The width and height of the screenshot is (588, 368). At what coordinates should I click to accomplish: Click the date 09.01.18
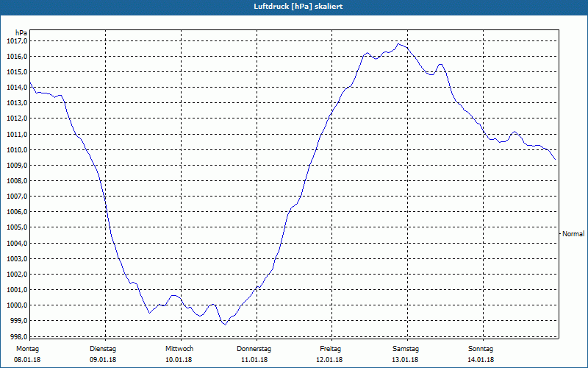click(103, 360)
